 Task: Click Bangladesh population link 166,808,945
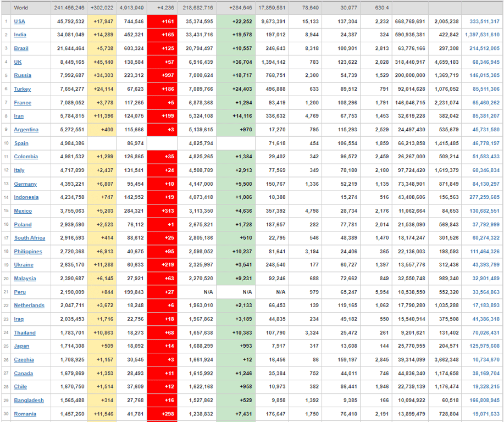pos(484,401)
